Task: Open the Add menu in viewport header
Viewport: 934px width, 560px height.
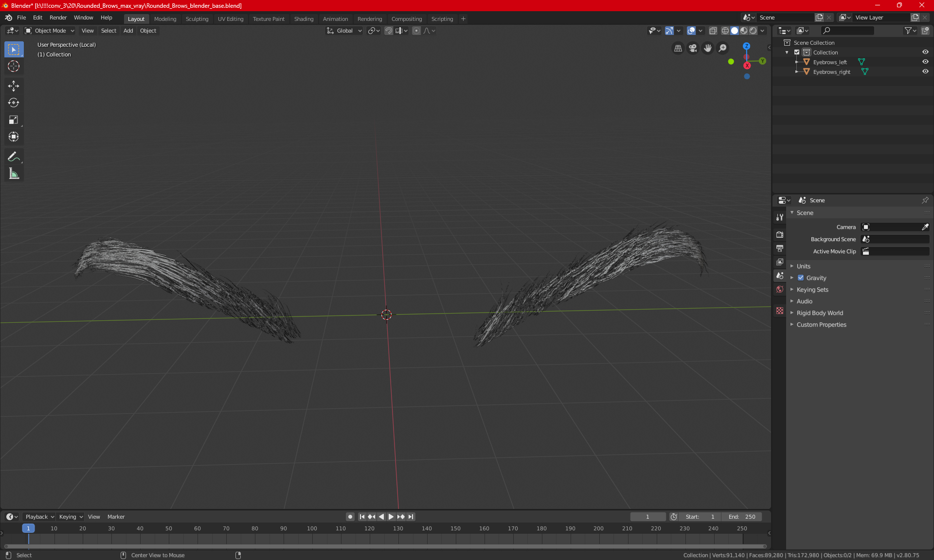Action: [x=128, y=31]
